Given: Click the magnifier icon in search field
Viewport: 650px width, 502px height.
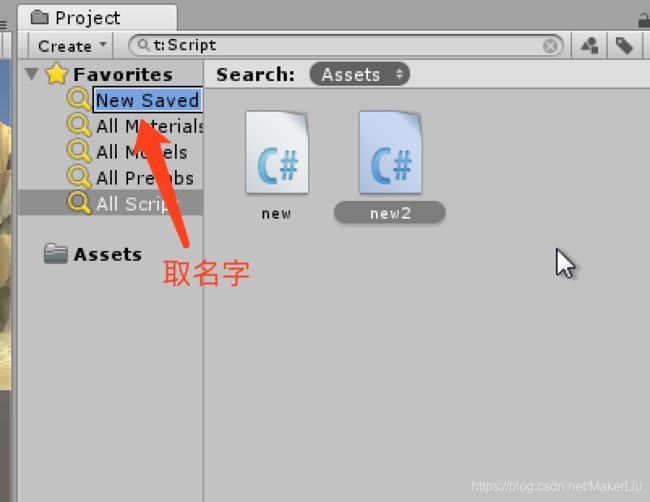Looking at the screenshot, I should (143, 45).
